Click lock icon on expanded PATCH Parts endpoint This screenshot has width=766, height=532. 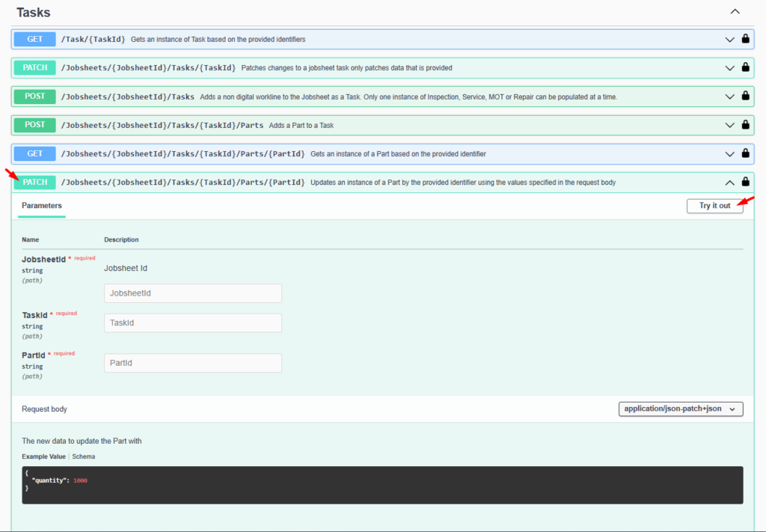coord(746,182)
